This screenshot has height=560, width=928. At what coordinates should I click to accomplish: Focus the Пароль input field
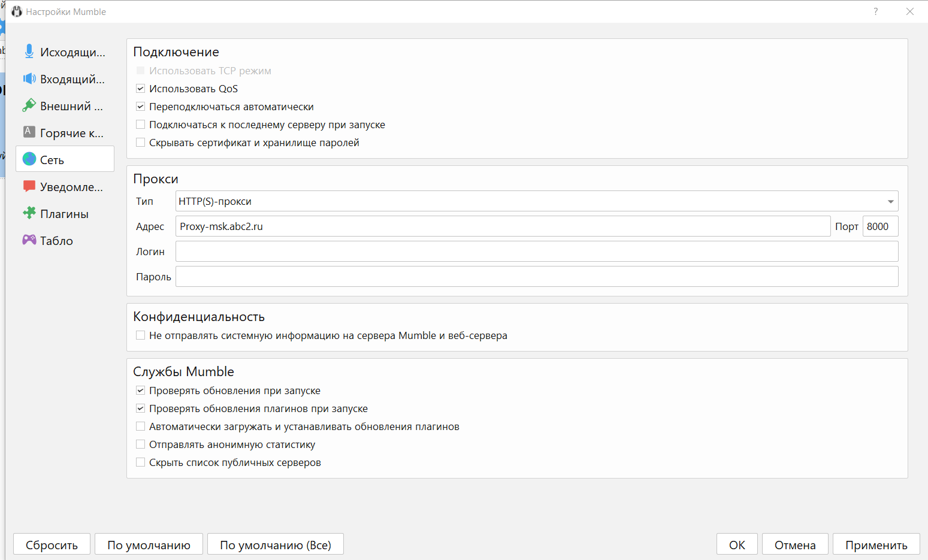coord(537,277)
